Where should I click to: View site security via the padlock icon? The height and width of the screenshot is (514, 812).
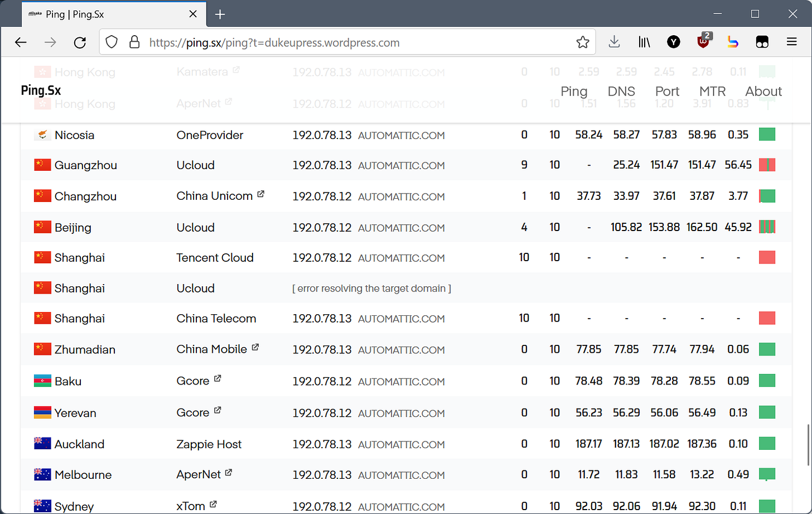pos(134,42)
